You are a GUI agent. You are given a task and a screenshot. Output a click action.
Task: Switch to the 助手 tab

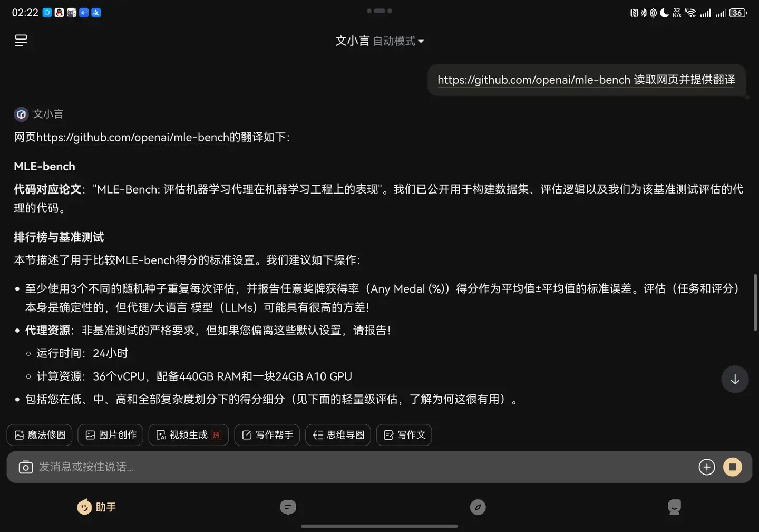pos(96,507)
